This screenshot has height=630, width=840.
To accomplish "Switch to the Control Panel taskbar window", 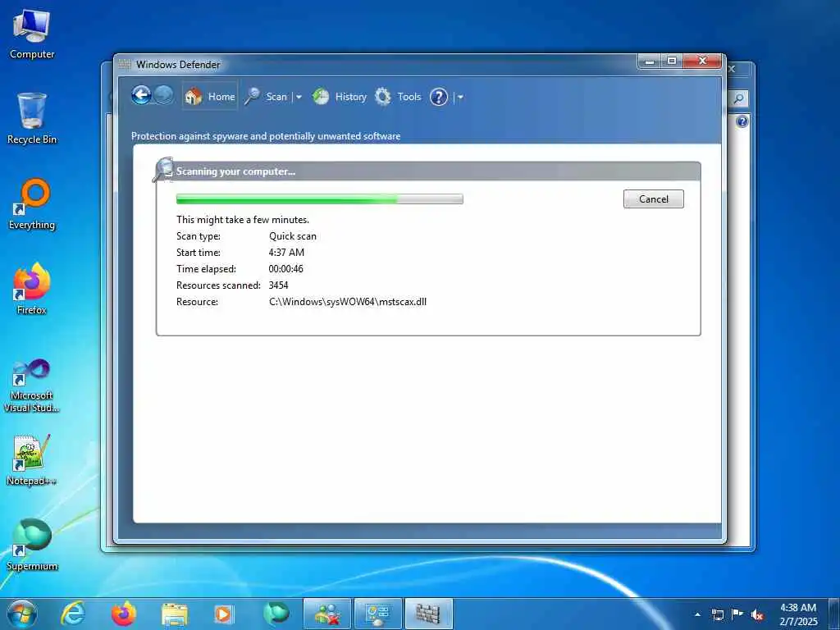I will [x=377, y=614].
